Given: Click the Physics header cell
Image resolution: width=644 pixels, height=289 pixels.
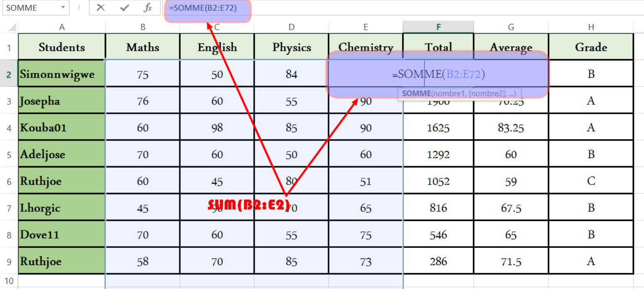Looking at the screenshot, I should pos(291,47).
